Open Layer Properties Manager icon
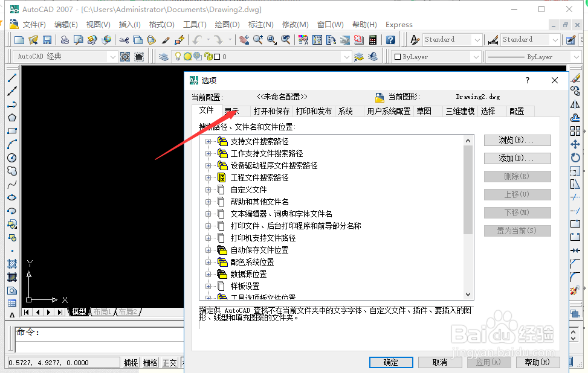This screenshot has height=373, width=588. (164, 57)
